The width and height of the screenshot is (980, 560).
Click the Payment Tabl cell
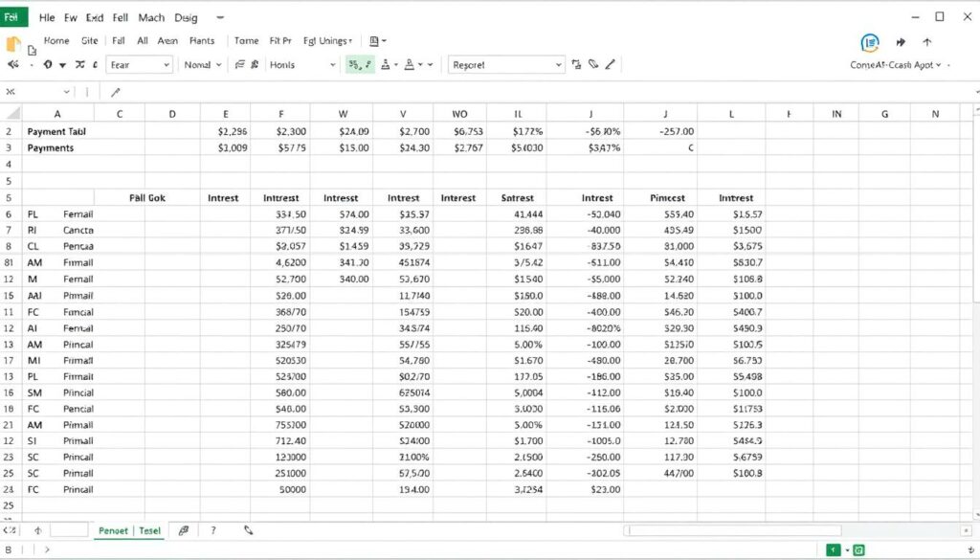[56, 132]
